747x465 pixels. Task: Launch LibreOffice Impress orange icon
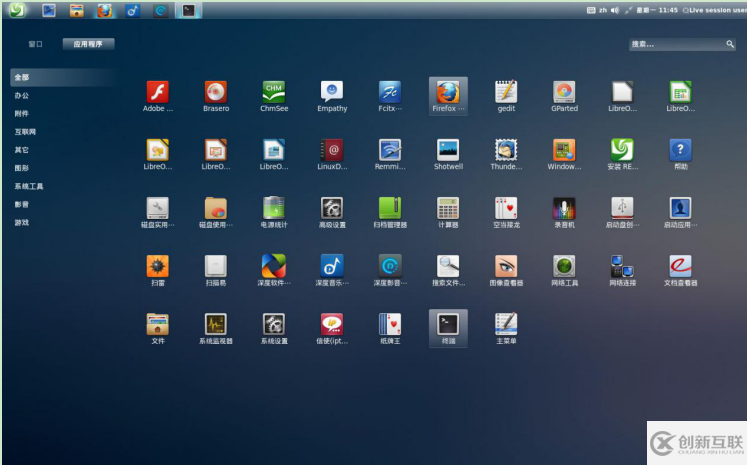click(216, 150)
